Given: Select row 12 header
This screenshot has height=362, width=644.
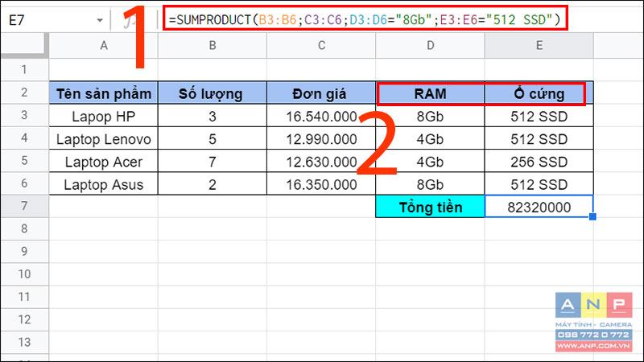Looking at the screenshot, I should coord(25,319).
